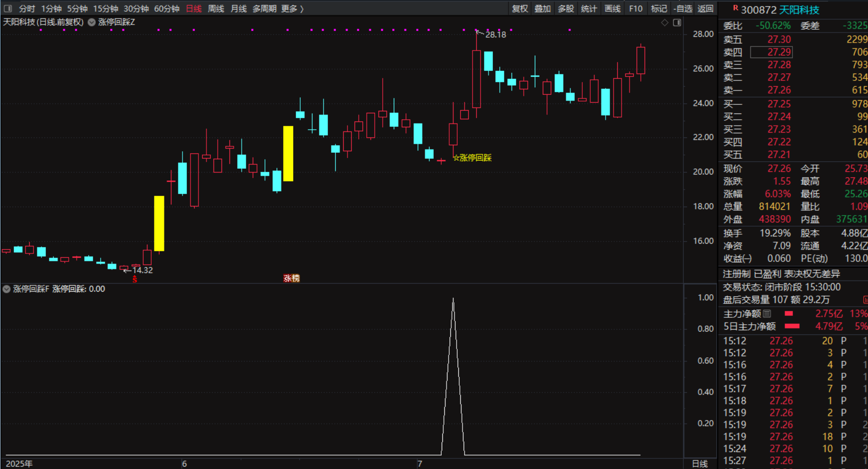Expand 更多 period options
This screenshot has width=868, height=469.
click(292, 9)
